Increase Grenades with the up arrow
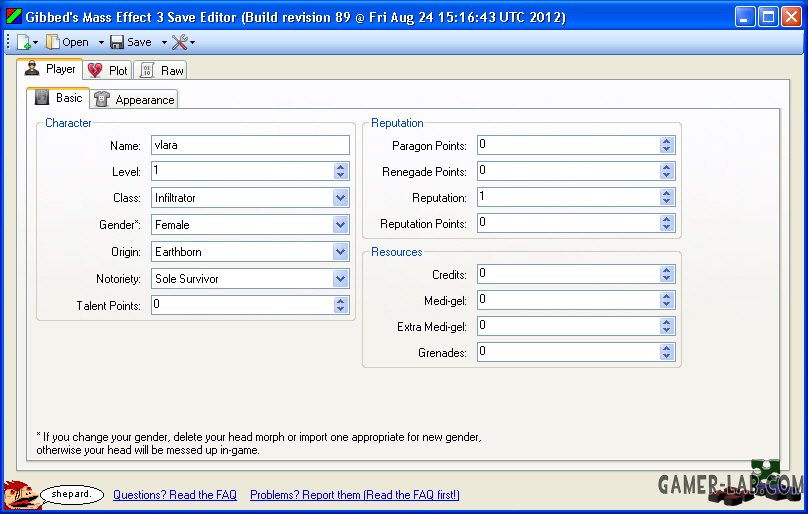808x514 pixels. click(x=666, y=347)
